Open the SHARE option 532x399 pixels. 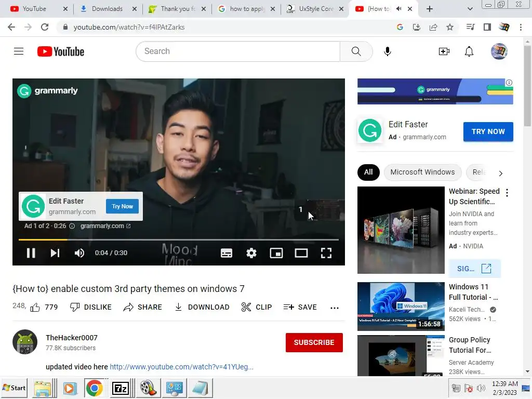[x=142, y=307]
